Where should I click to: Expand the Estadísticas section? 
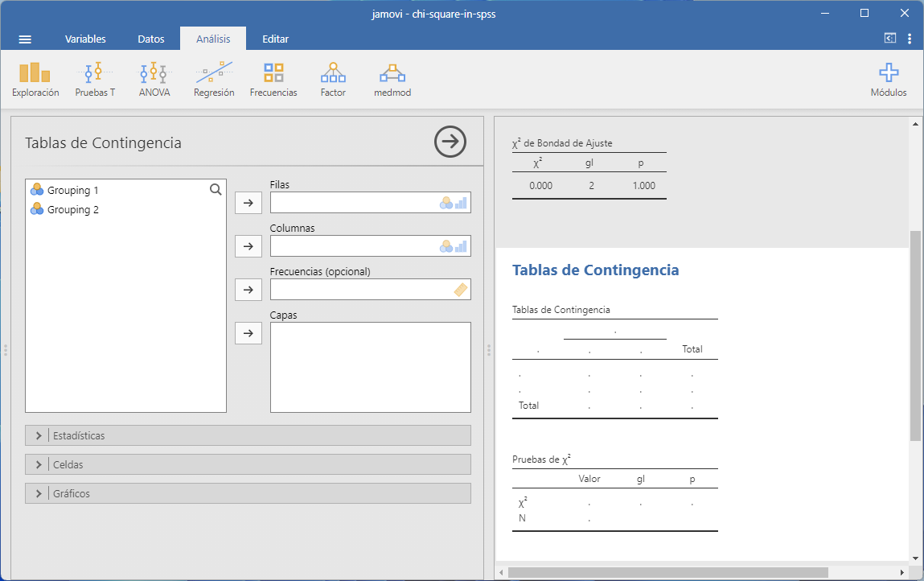pos(248,435)
